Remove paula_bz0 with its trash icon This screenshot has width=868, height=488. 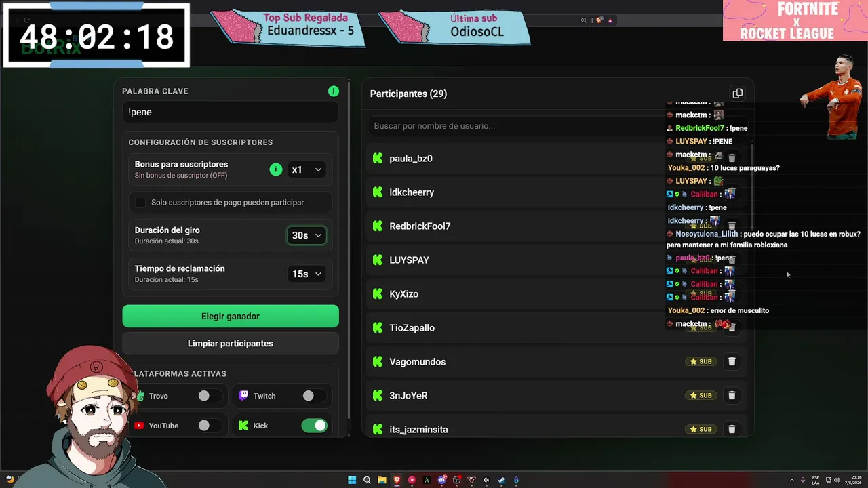click(x=732, y=158)
